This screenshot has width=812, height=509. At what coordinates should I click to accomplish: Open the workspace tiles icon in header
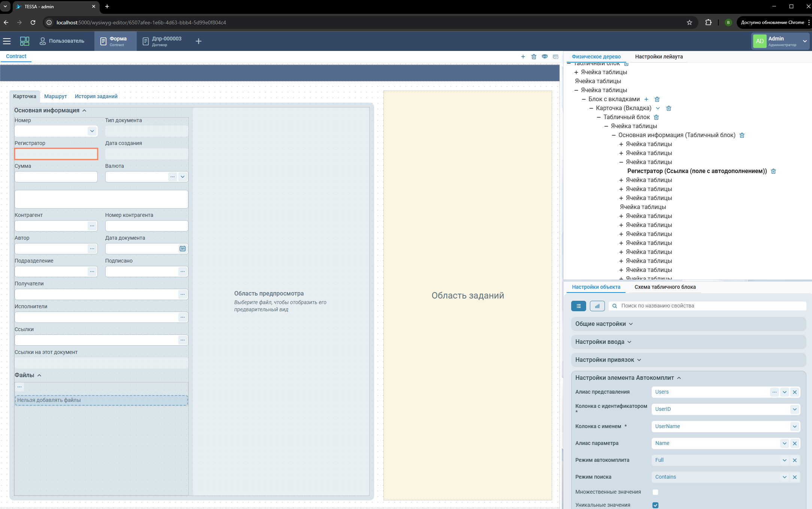point(25,41)
